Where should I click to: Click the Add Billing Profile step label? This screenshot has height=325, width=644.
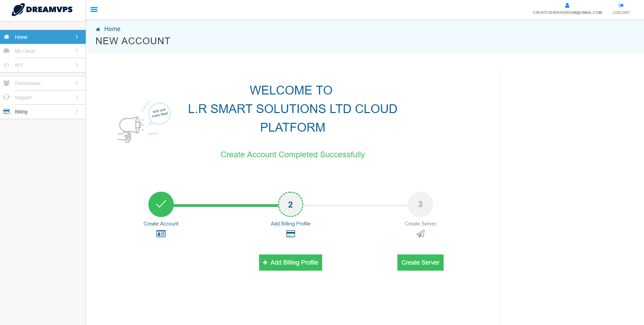coord(290,224)
